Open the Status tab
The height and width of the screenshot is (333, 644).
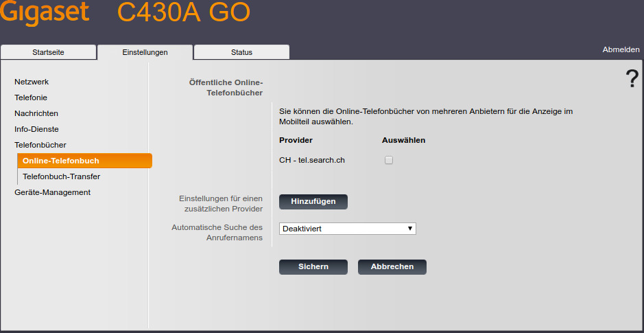[241, 52]
